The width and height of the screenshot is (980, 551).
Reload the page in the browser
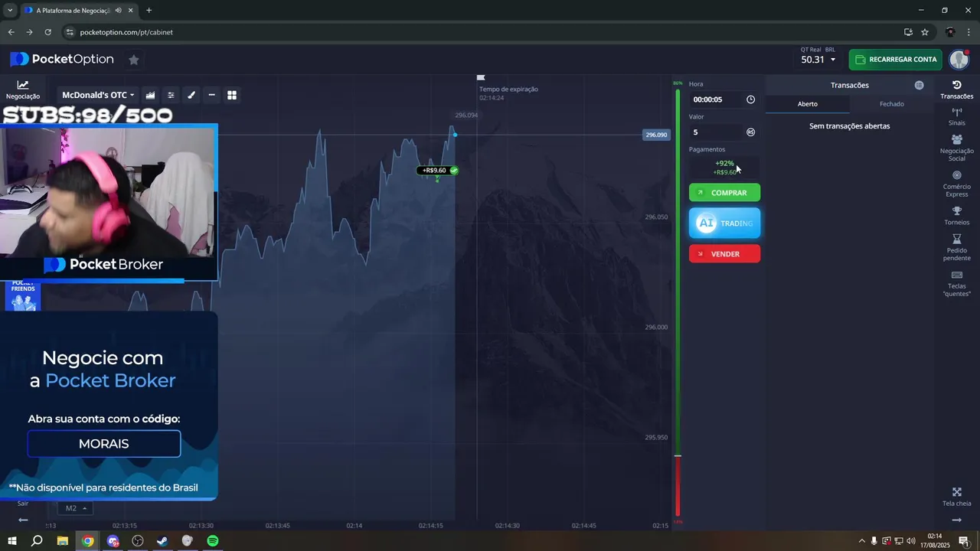47,32
